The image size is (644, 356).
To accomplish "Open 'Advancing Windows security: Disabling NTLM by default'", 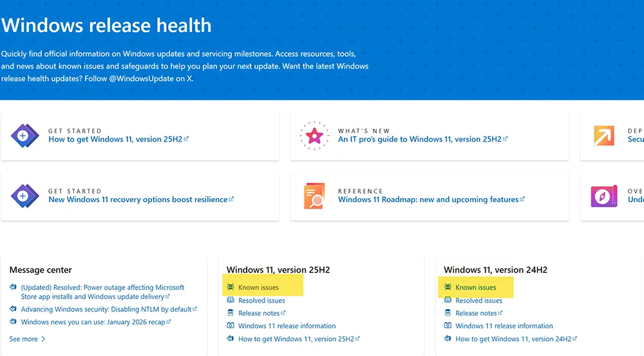I will [x=109, y=309].
